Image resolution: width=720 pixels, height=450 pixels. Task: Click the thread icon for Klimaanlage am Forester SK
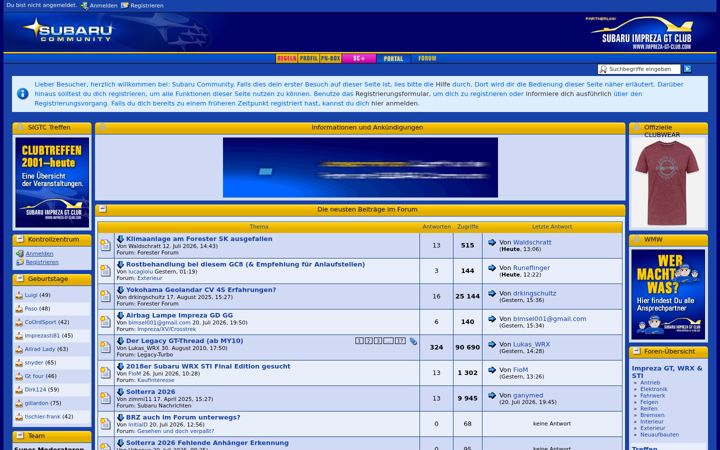click(106, 245)
